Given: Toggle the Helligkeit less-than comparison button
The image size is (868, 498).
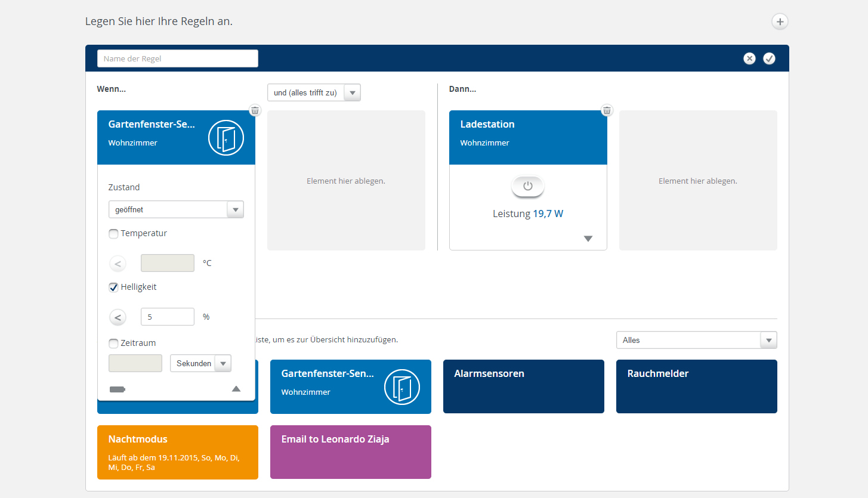Looking at the screenshot, I should coord(118,317).
